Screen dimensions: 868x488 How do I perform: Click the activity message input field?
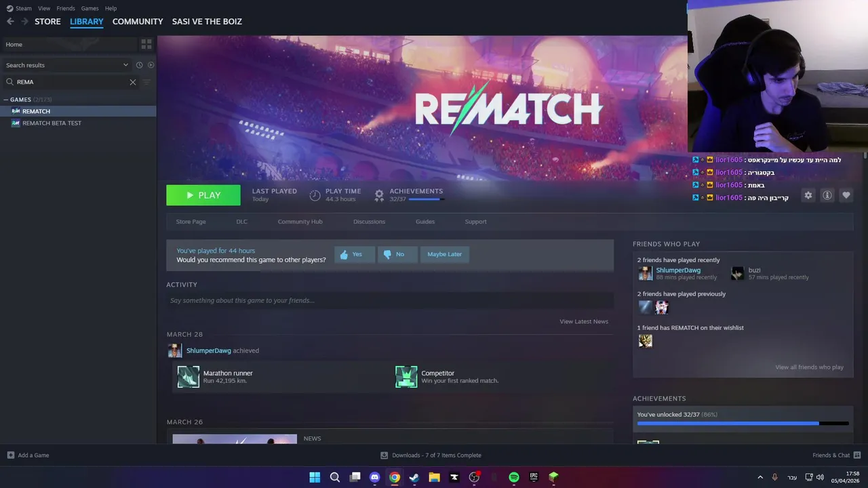click(x=390, y=300)
